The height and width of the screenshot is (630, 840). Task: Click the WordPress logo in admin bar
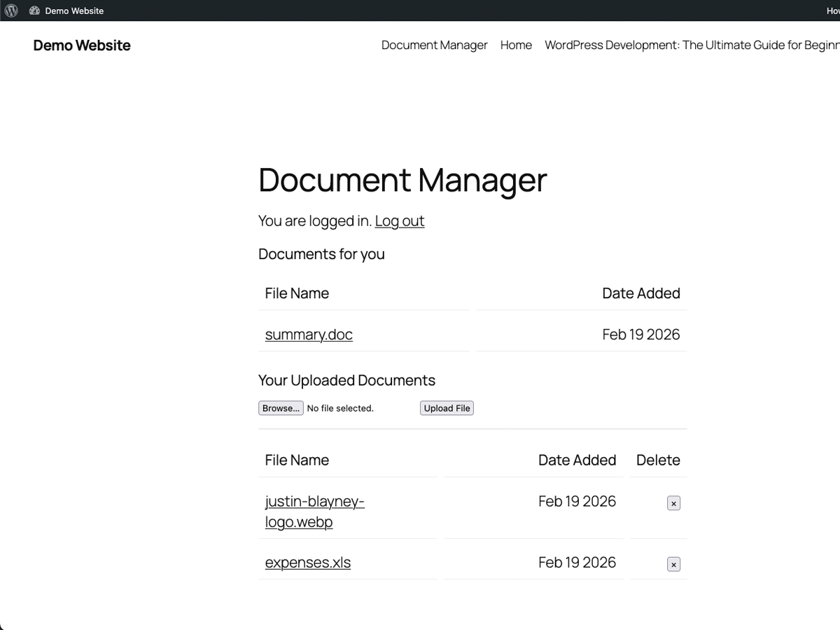11,10
